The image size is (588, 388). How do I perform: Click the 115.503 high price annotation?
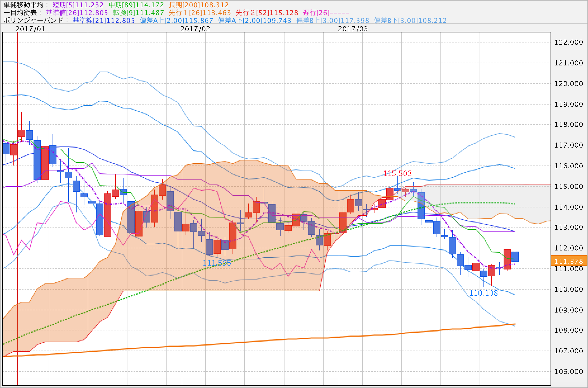click(x=397, y=174)
